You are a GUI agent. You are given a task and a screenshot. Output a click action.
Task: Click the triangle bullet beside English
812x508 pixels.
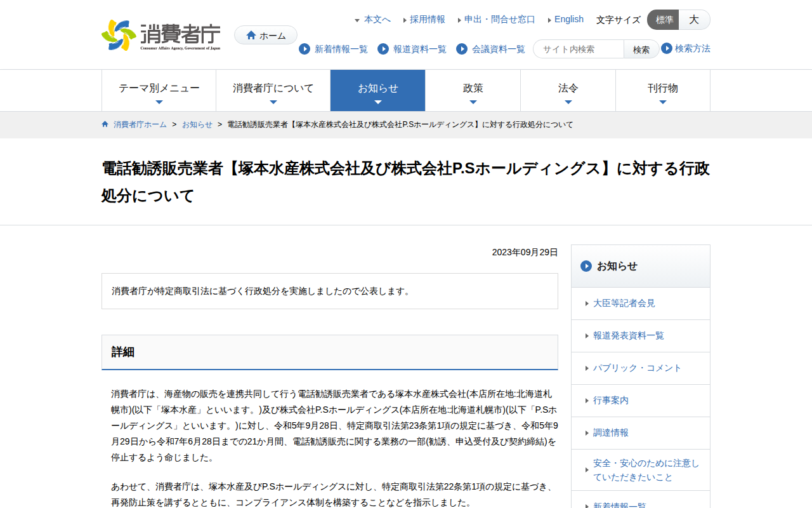click(549, 20)
